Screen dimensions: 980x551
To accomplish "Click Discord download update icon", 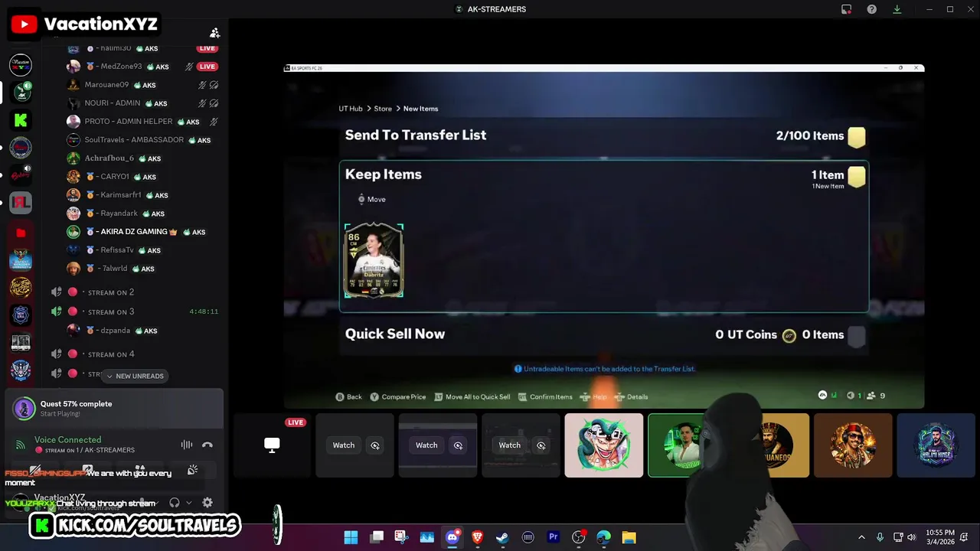I will point(897,9).
